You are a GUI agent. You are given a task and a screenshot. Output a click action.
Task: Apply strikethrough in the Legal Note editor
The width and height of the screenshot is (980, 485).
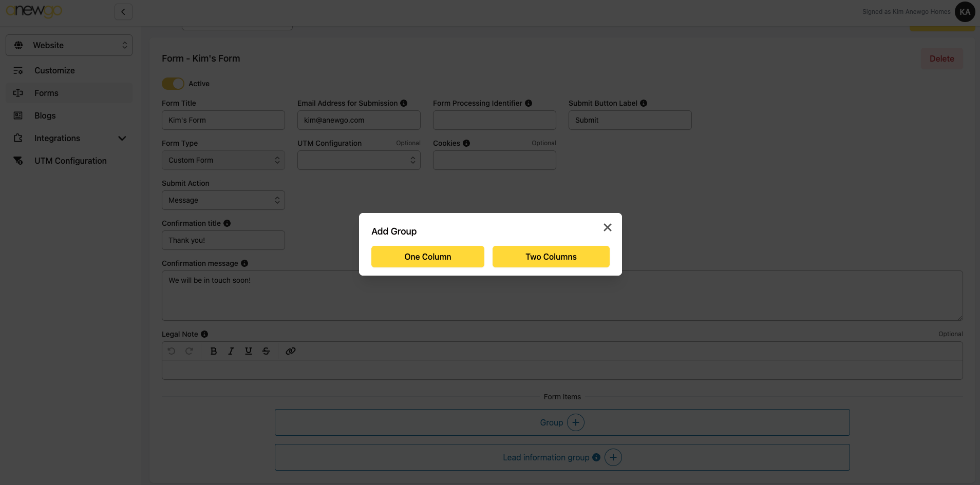coord(266,351)
